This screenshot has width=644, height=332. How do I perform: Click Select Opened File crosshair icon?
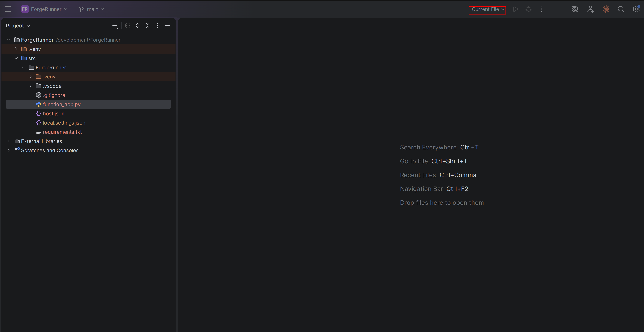coord(128,26)
